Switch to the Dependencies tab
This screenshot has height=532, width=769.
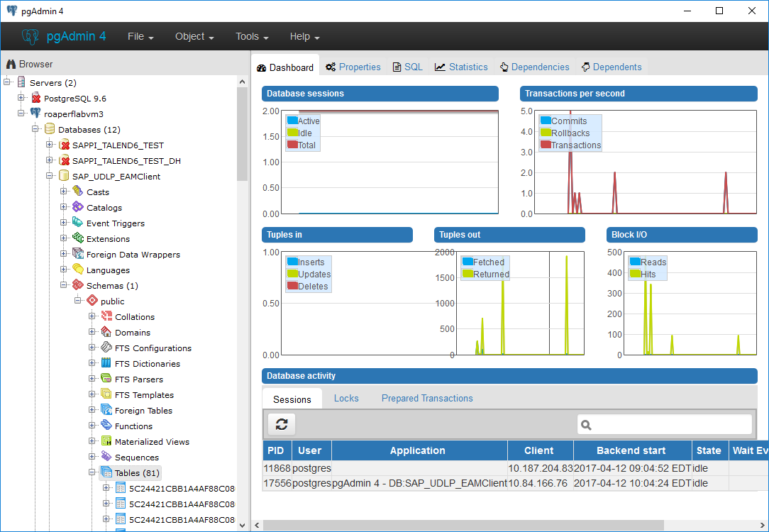[x=535, y=67]
